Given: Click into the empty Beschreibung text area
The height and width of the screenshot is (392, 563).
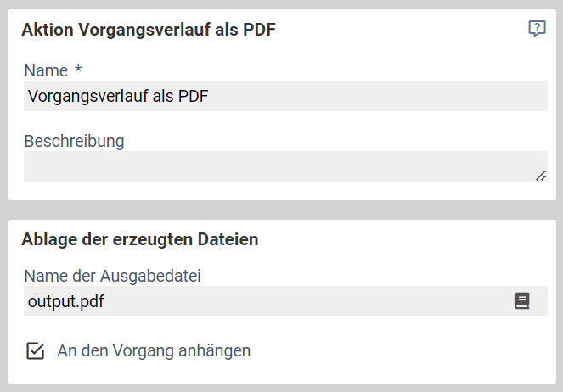Looking at the screenshot, I should [x=285, y=166].
